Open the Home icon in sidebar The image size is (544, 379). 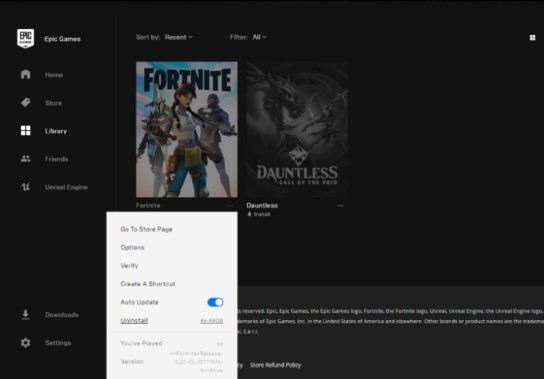[25, 74]
